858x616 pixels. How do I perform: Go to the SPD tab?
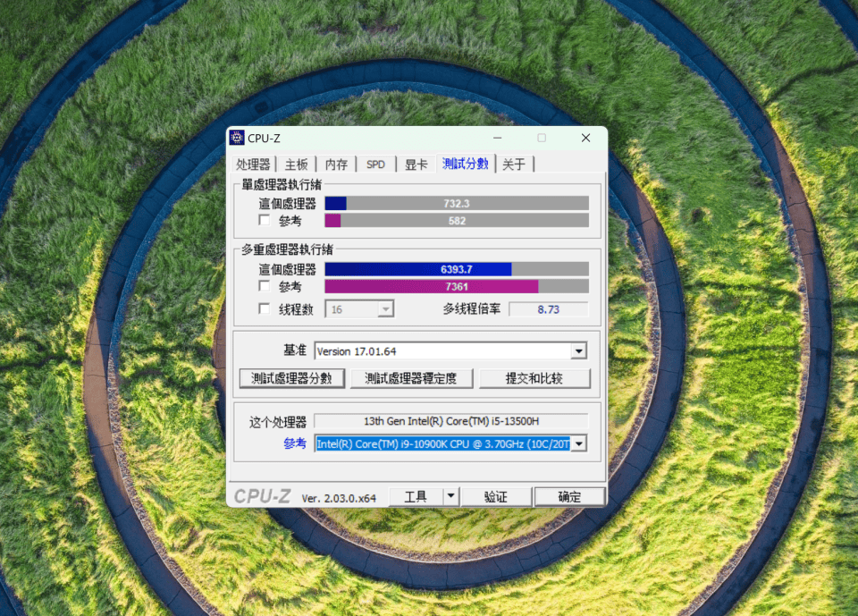(x=375, y=165)
